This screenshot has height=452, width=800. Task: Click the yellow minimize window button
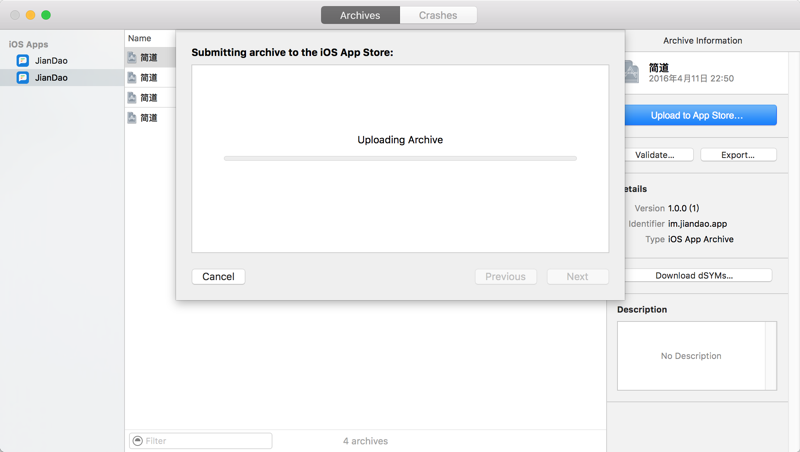click(x=31, y=15)
